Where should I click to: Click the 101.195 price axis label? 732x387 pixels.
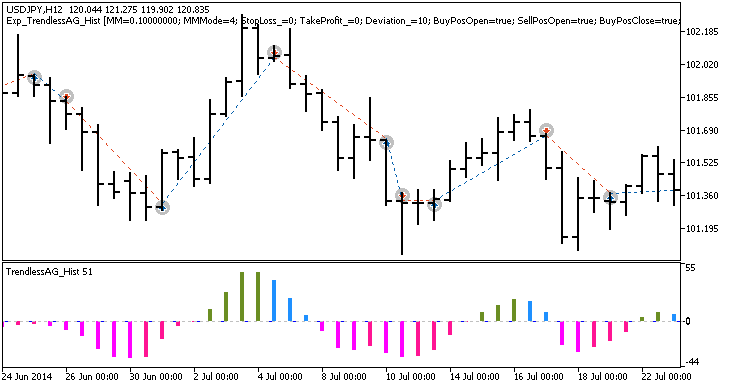[x=702, y=228]
